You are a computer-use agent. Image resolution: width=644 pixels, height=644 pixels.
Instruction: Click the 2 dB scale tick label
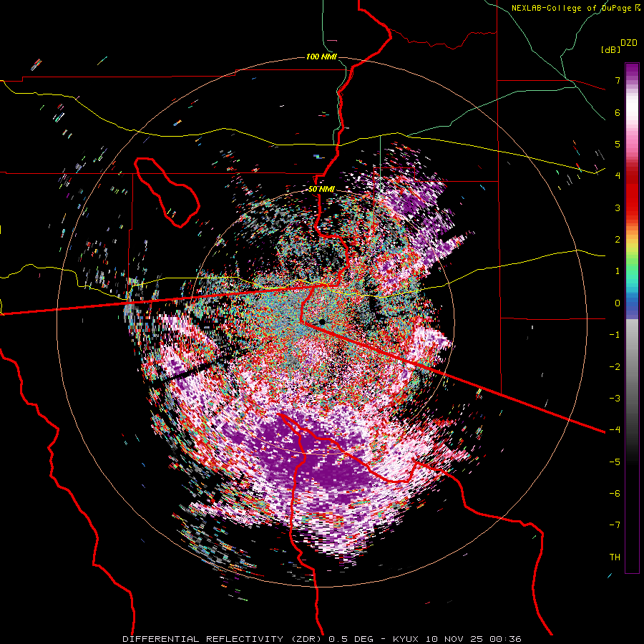[x=618, y=240]
